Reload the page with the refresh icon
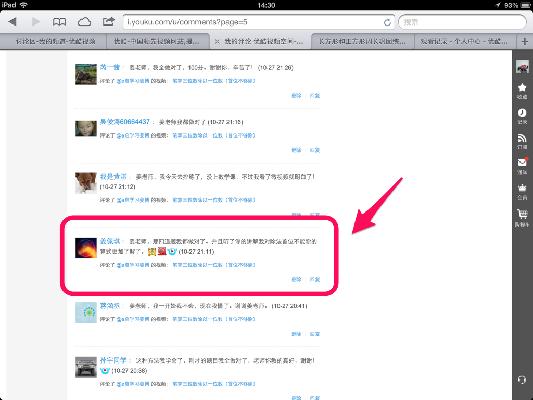Viewport: 533px width, 400px height. pyautogui.click(x=387, y=22)
